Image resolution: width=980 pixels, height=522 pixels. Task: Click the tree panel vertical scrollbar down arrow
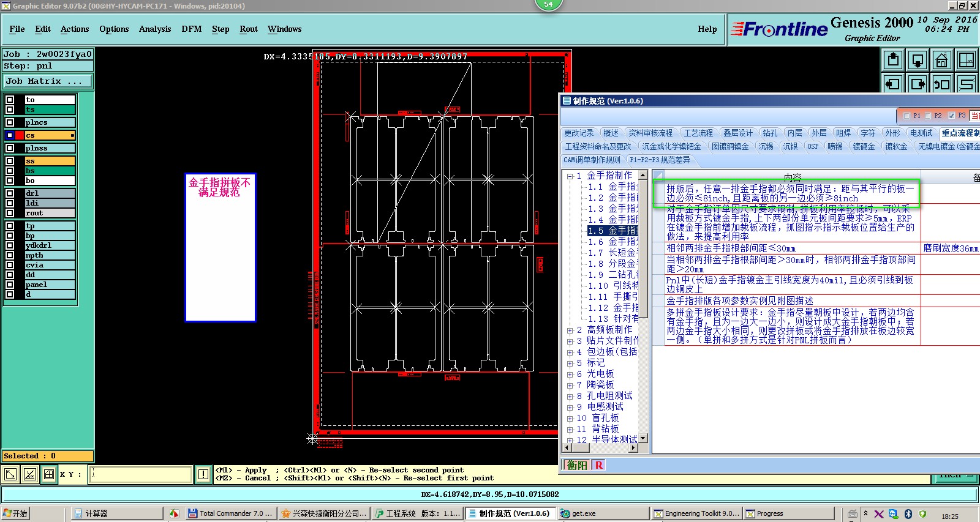click(643, 438)
